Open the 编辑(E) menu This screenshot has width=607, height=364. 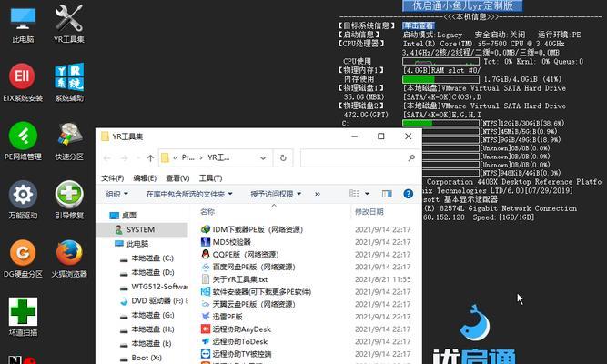145,178
